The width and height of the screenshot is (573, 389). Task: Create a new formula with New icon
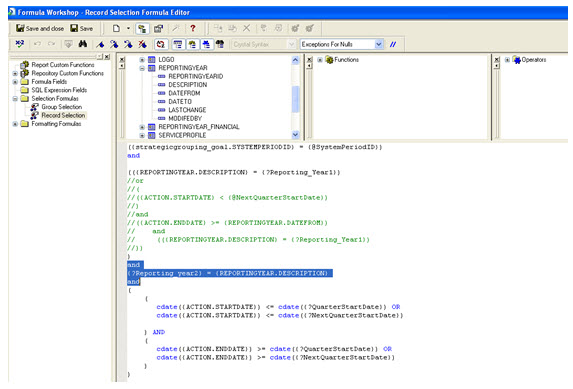tap(116, 29)
